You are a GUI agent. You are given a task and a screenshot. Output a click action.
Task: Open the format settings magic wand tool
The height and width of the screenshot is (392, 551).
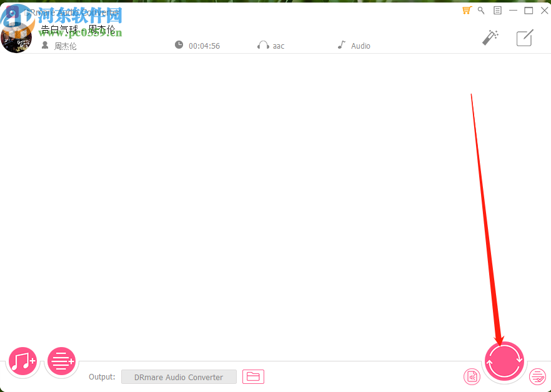click(x=490, y=37)
